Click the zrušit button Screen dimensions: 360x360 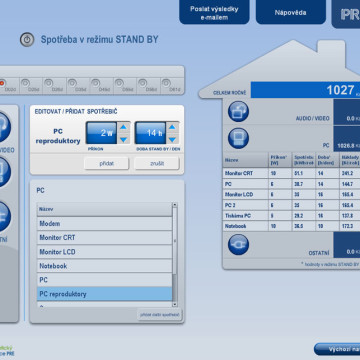click(x=157, y=164)
